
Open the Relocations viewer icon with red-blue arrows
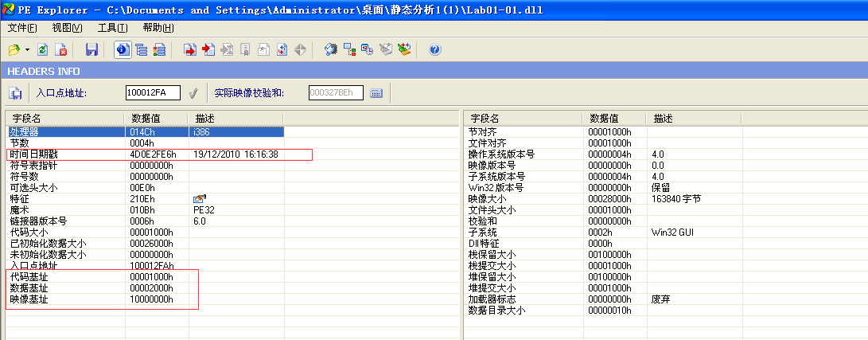tap(282, 50)
